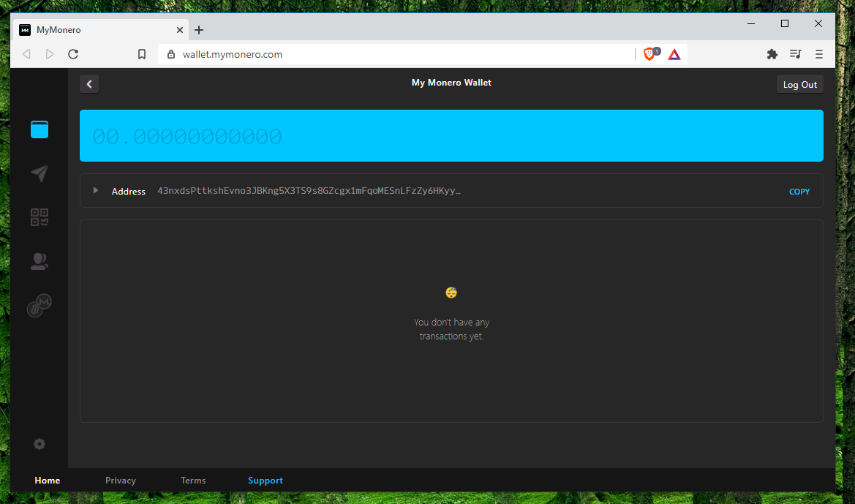Expand the Address details triangle
The image size is (855, 504).
tap(95, 190)
